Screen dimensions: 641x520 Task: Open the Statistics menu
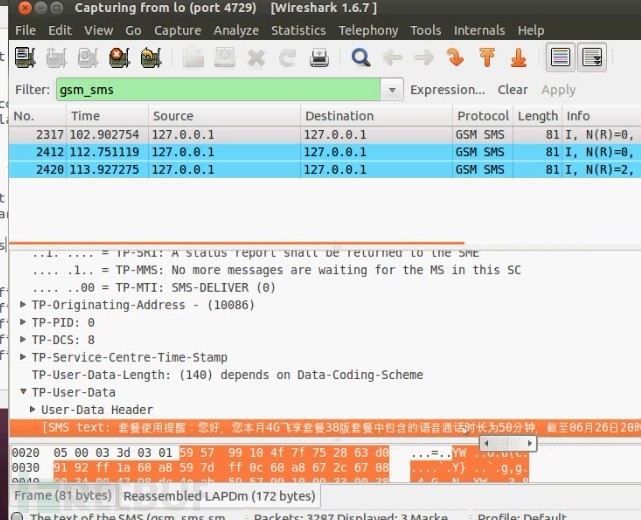click(x=298, y=30)
